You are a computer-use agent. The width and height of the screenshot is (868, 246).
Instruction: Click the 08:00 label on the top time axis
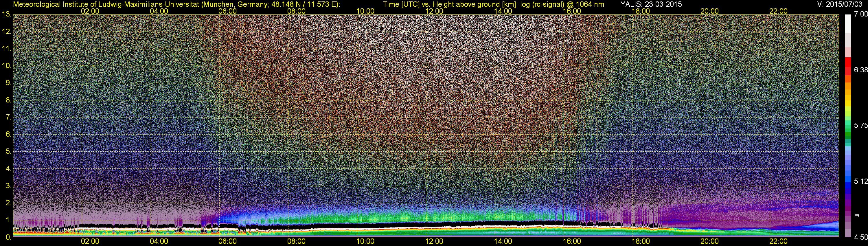(x=296, y=11)
